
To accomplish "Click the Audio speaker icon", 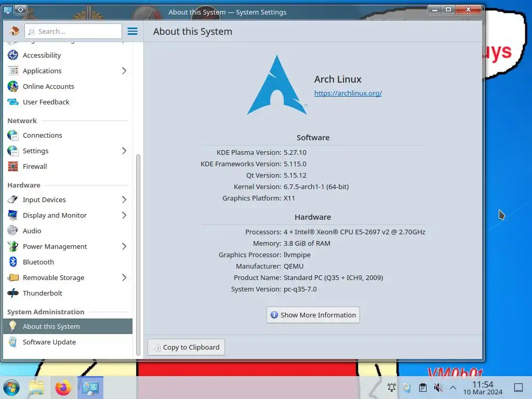I will [x=13, y=231].
